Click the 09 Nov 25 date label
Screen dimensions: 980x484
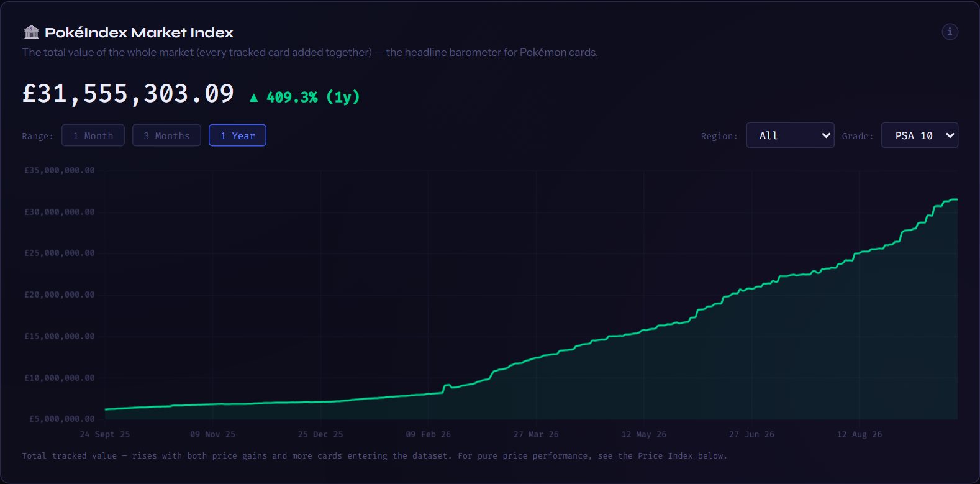click(x=212, y=434)
